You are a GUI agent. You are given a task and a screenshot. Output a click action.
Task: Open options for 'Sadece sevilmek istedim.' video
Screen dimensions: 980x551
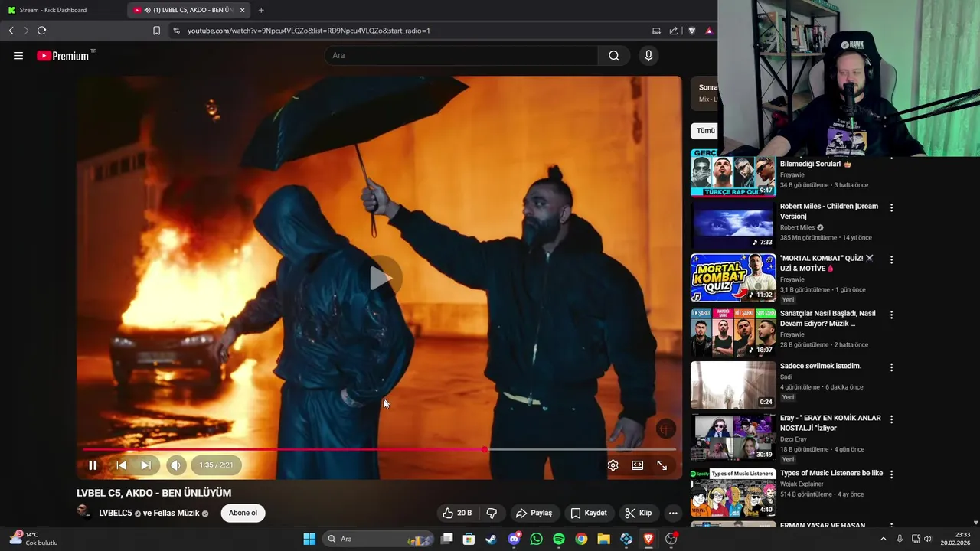891,367
